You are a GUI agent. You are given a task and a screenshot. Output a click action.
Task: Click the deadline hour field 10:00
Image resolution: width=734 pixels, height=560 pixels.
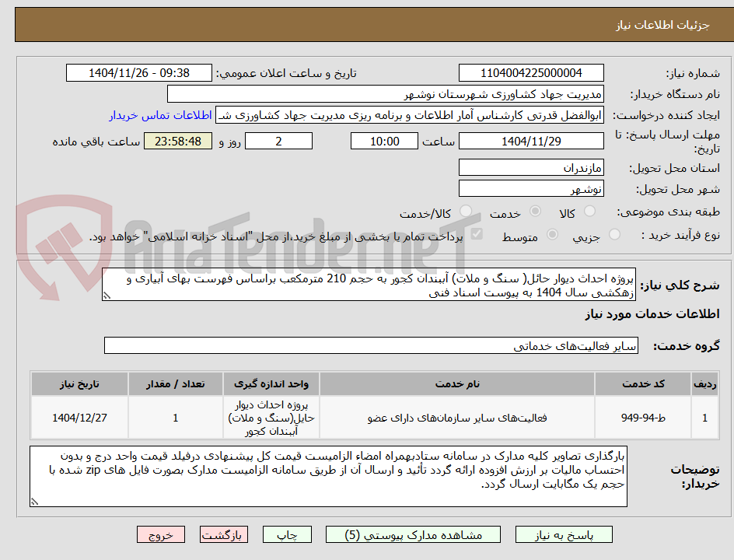point(384,141)
